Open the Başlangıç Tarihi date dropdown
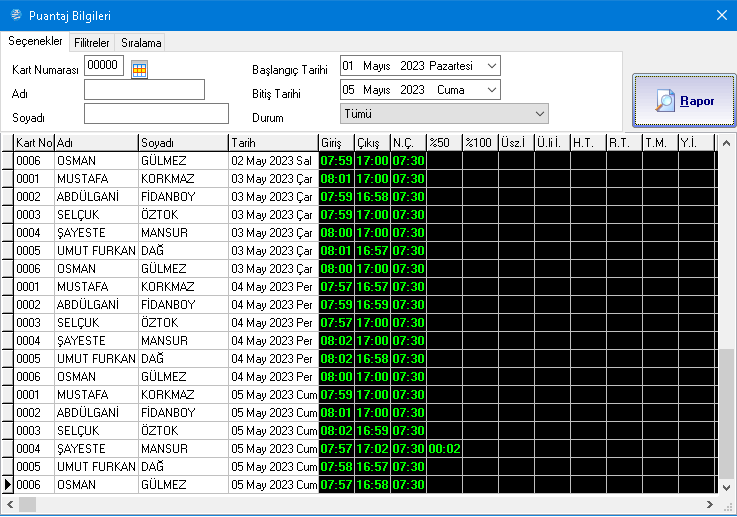This screenshot has width=737, height=517. [491, 66]
